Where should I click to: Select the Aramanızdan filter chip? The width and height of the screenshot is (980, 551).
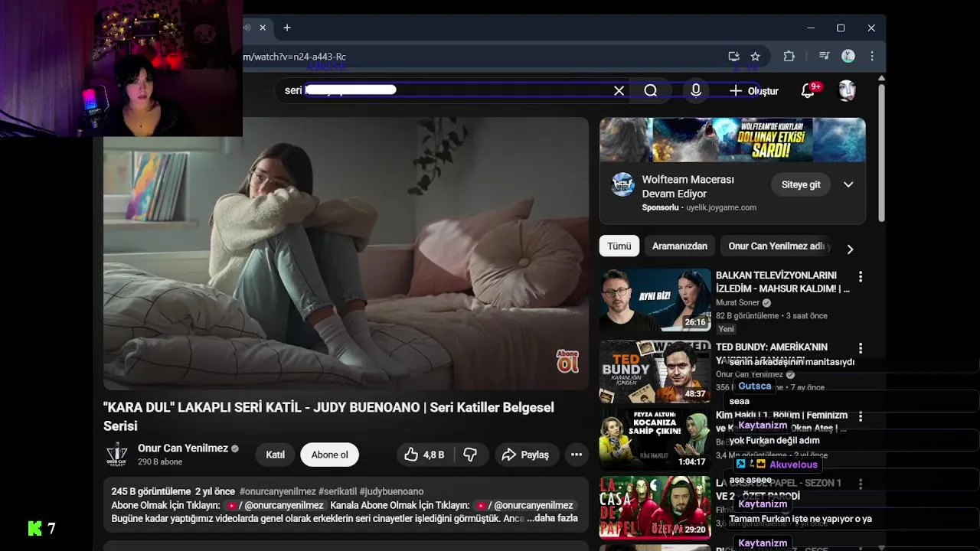pos(680,246)
